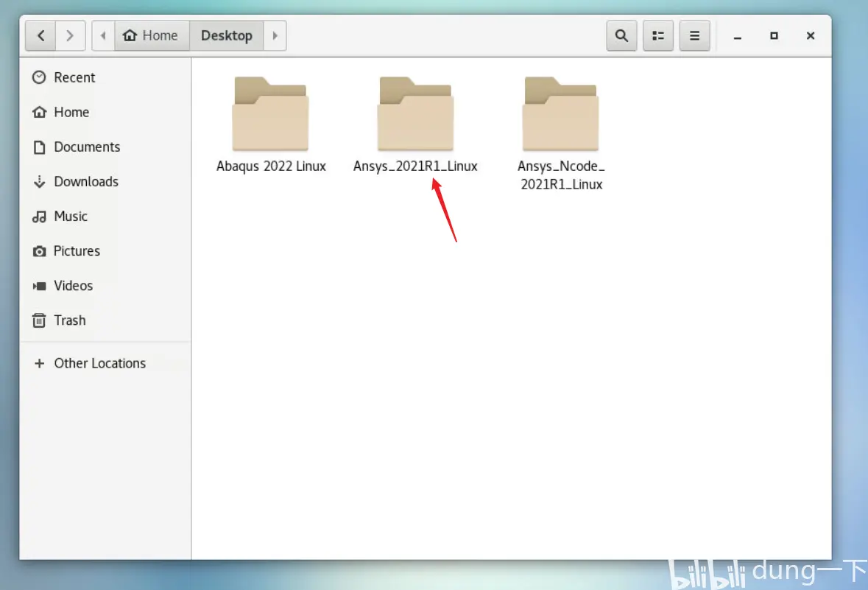Click the path bar left scroll arrow

pyautogui.click(x=103, y=35)
